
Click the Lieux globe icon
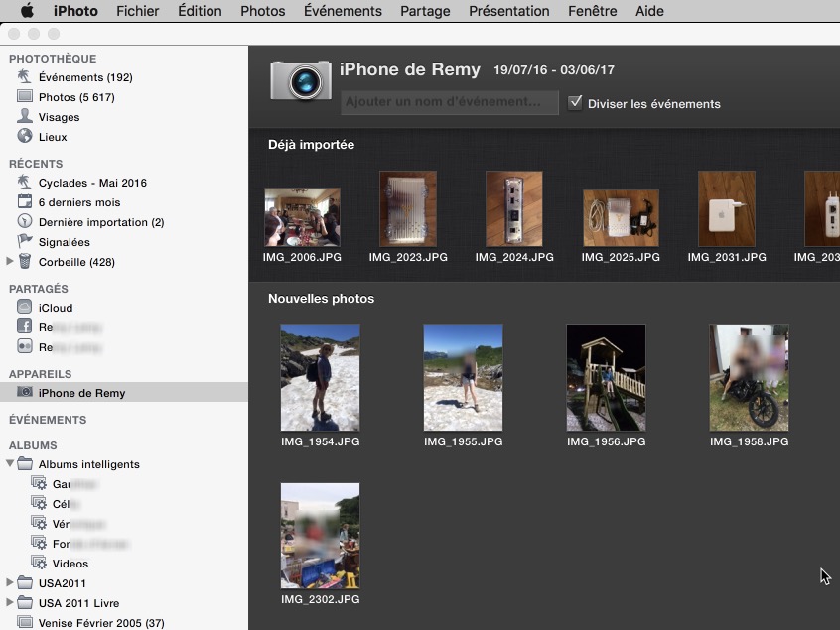pyautogui.click(x=24, y=136)
